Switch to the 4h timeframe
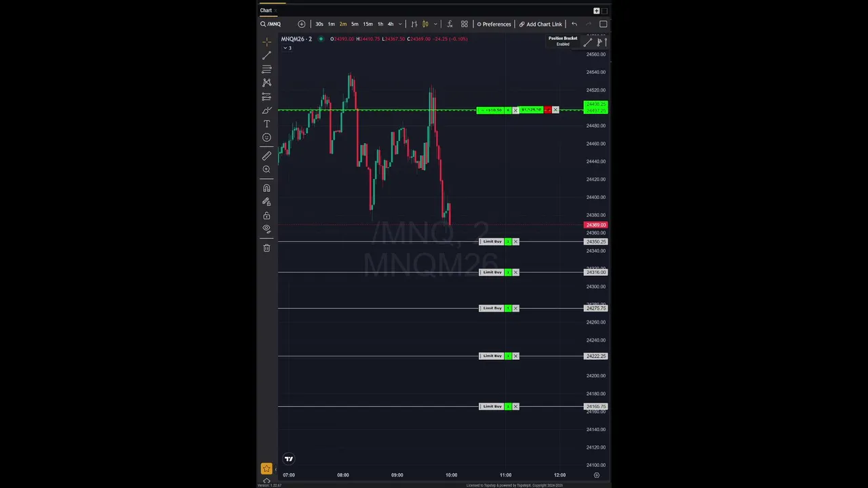 391,24
